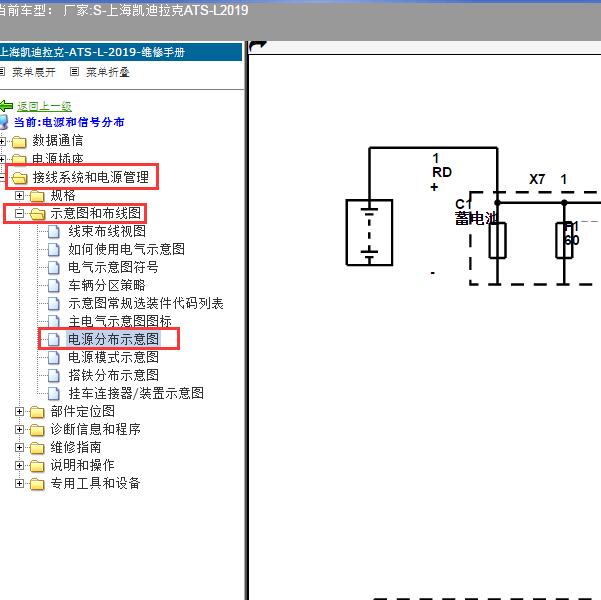Screen dimensions: 601x600
Task: Open 主电气示意图图标 document
Action: tap(120, 321)
